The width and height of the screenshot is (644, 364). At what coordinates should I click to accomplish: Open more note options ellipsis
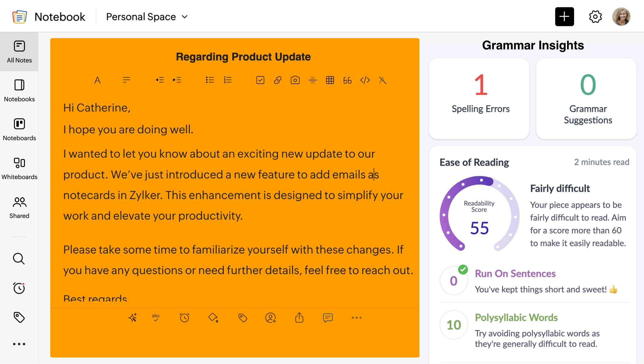(356, 318)
